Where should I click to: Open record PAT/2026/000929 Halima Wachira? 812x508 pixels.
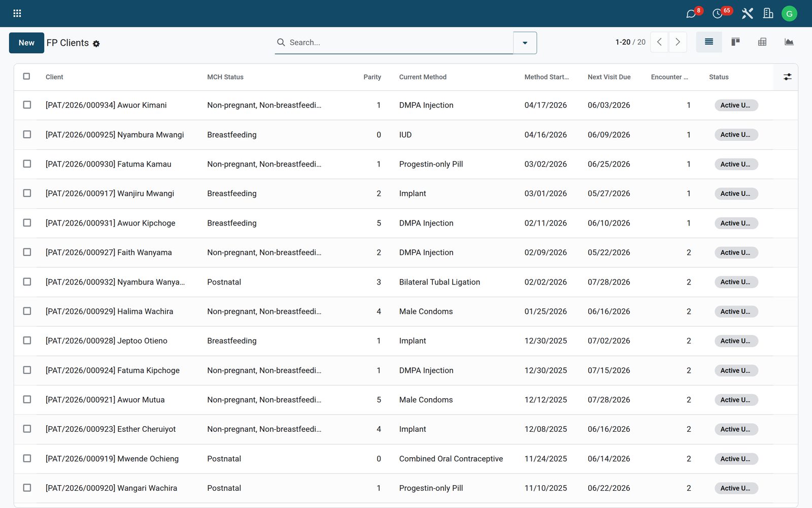pyautogui.click(x=109, y=311)
